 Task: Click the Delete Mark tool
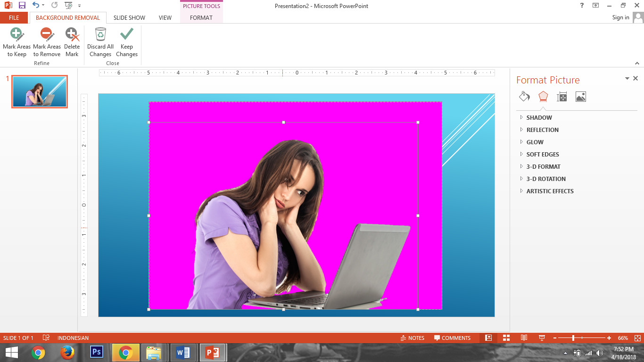72,42
